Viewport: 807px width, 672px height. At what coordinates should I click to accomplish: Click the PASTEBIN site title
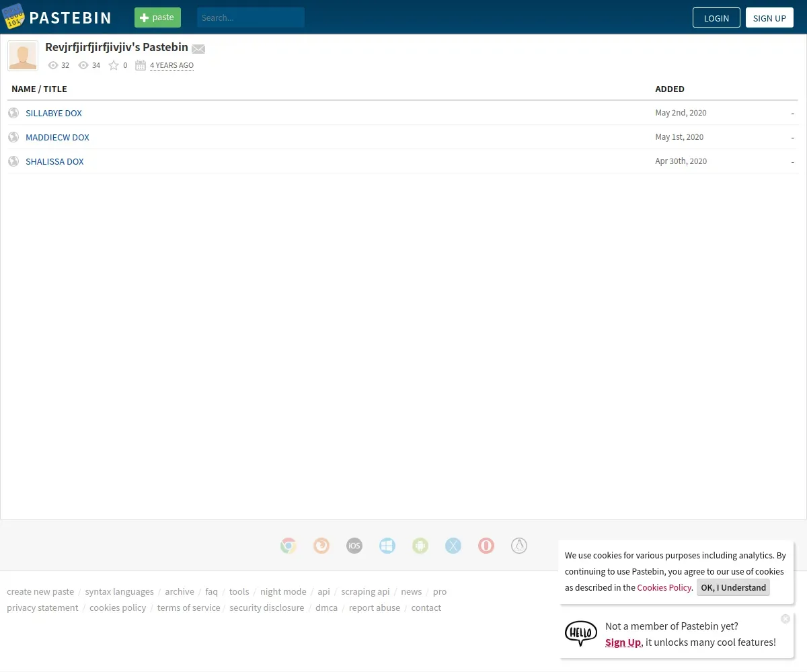pyautogui.click(x=71, y=18)
